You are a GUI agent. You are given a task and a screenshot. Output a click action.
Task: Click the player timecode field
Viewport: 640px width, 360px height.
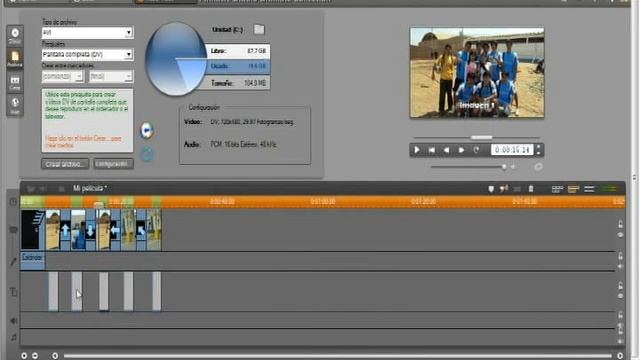click(x=512, y=150)
